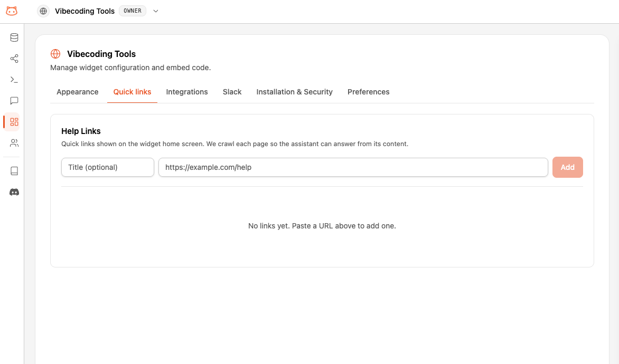Open the Discord icon in sidebar

coord(14,192)
